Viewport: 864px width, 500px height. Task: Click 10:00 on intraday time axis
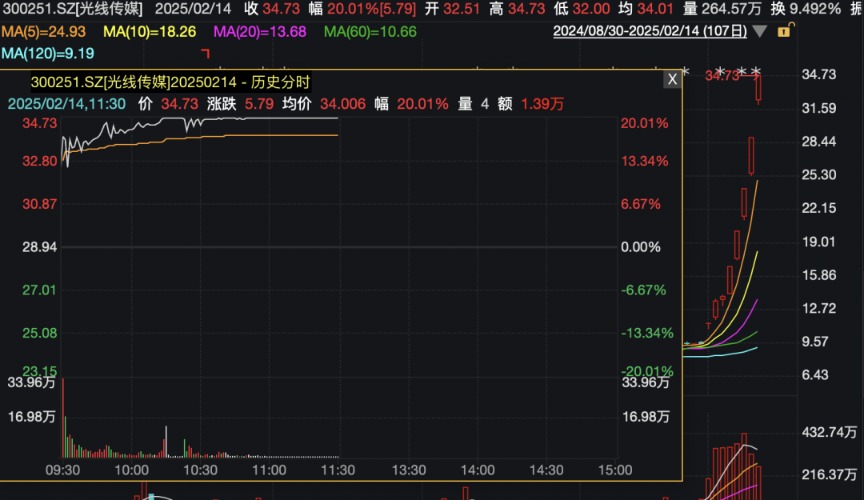131,470
